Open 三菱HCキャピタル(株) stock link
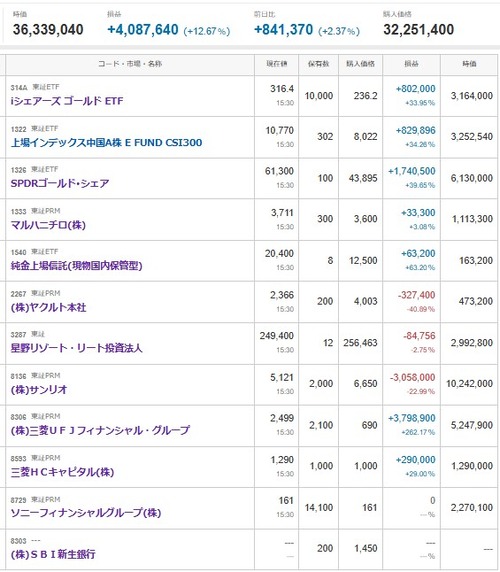 62,472
